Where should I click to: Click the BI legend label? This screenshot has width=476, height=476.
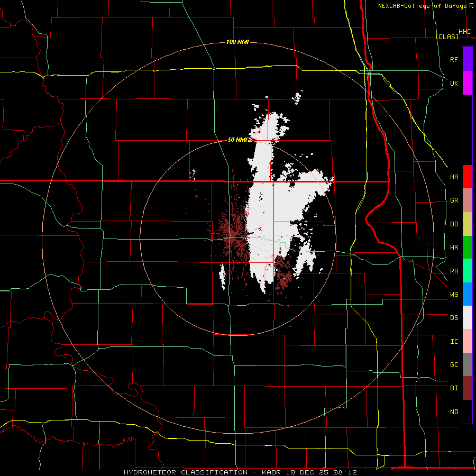tap(454, 388)
